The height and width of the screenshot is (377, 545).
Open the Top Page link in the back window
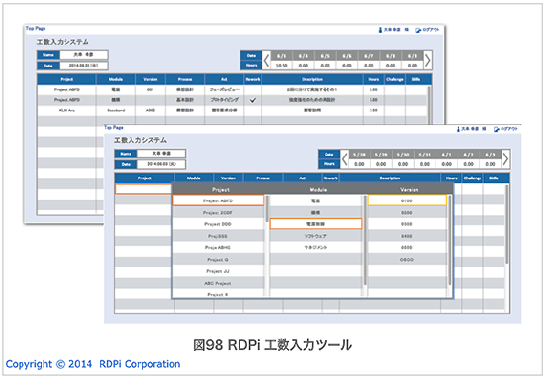(x=35, y=28)
